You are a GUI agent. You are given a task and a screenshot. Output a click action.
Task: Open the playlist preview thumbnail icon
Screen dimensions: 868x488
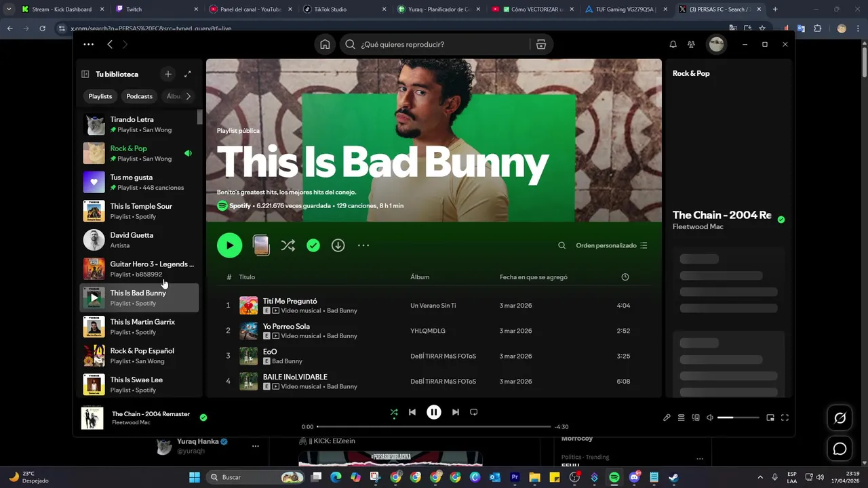tap(261, 245)
